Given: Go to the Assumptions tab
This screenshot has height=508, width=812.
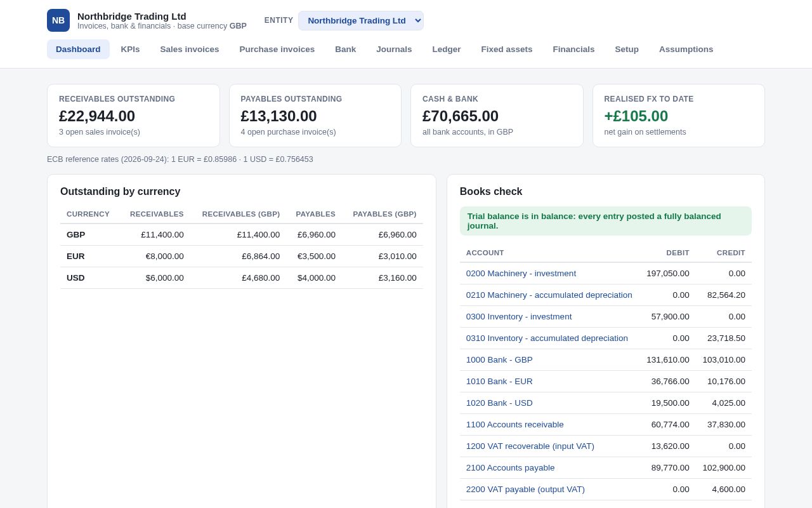Looking at the screenshot, I should (686, 50).
